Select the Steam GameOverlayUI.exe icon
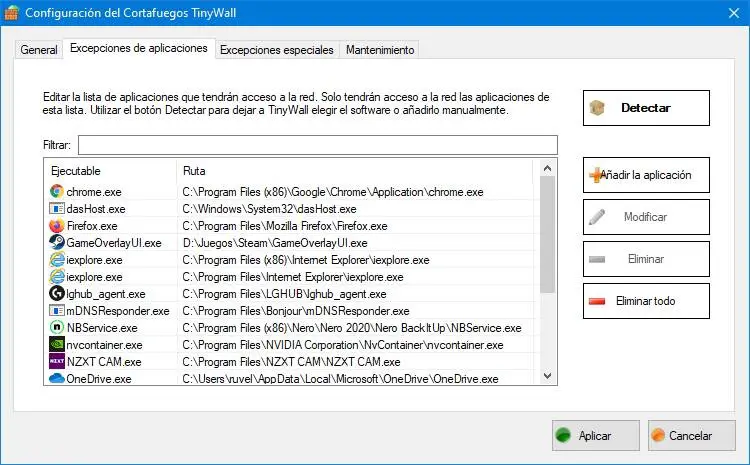This screenshot has height=465, width=750. 56,243
